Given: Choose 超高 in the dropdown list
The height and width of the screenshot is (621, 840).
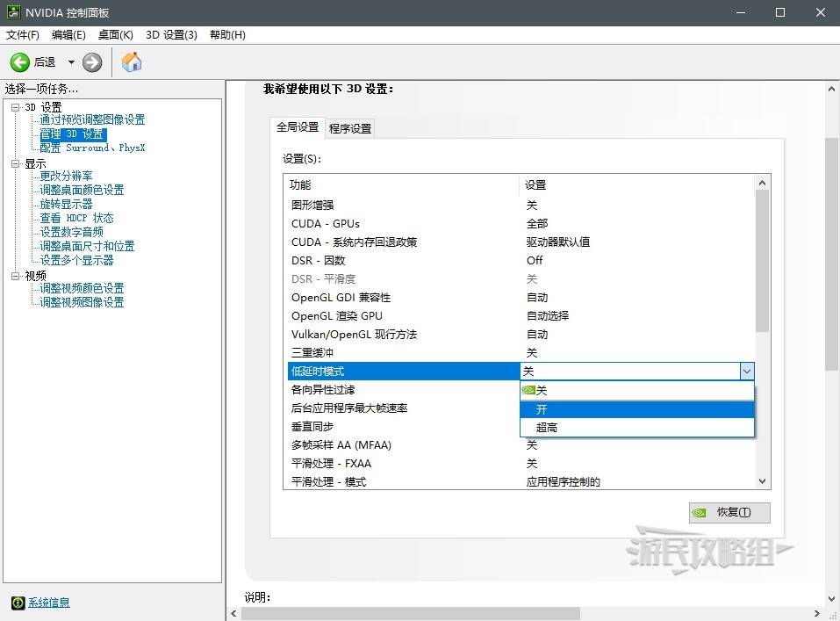Looking at the screenshot, I should [547, 428].
